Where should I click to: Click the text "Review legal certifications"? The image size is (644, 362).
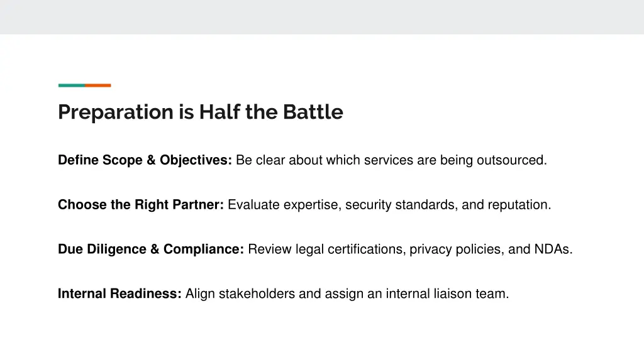click(325, 249)
